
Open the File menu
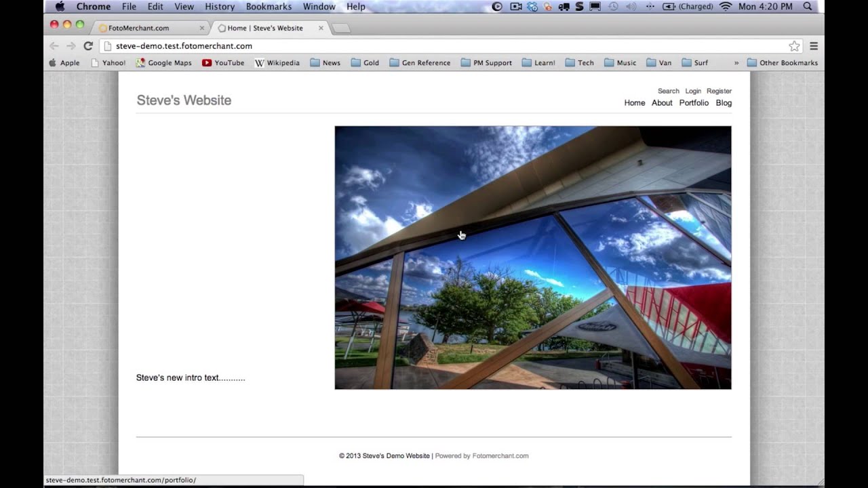click(x=129, y=6)
